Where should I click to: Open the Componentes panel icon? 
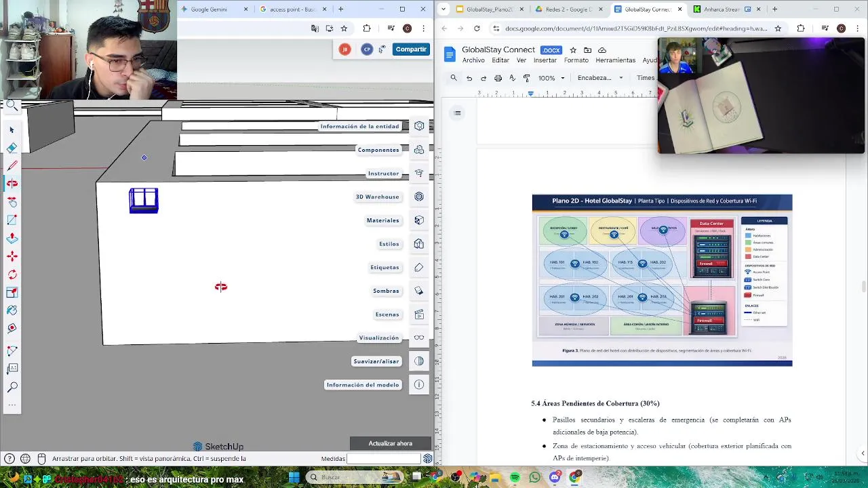[419, 150]
